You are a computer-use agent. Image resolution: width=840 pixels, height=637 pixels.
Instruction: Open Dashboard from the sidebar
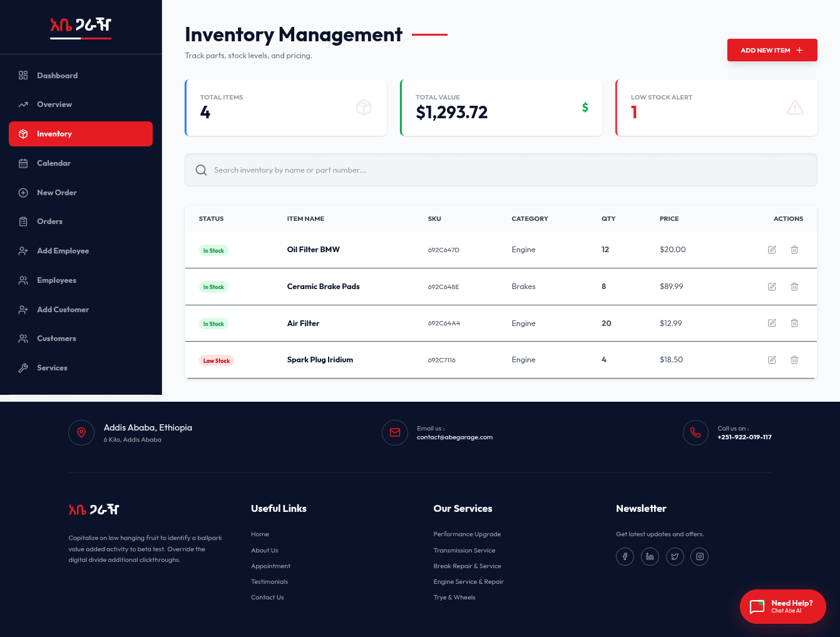click(57, 76)
